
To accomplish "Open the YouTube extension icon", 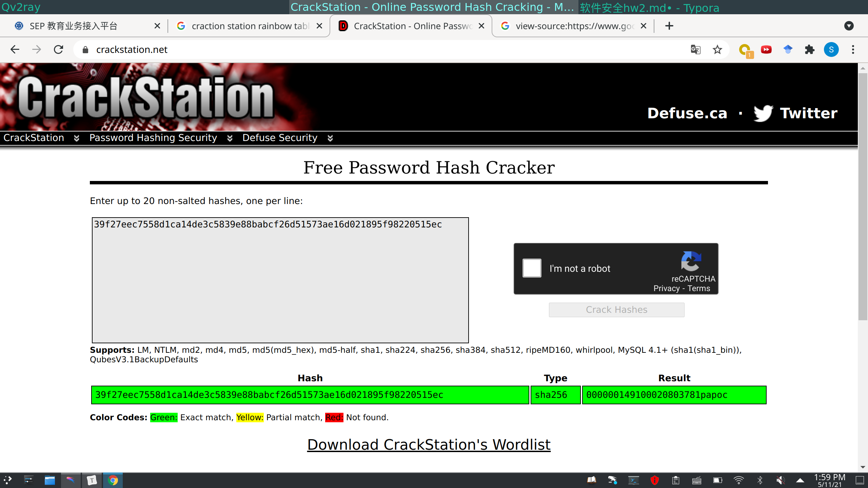I will tap(766, 49).
